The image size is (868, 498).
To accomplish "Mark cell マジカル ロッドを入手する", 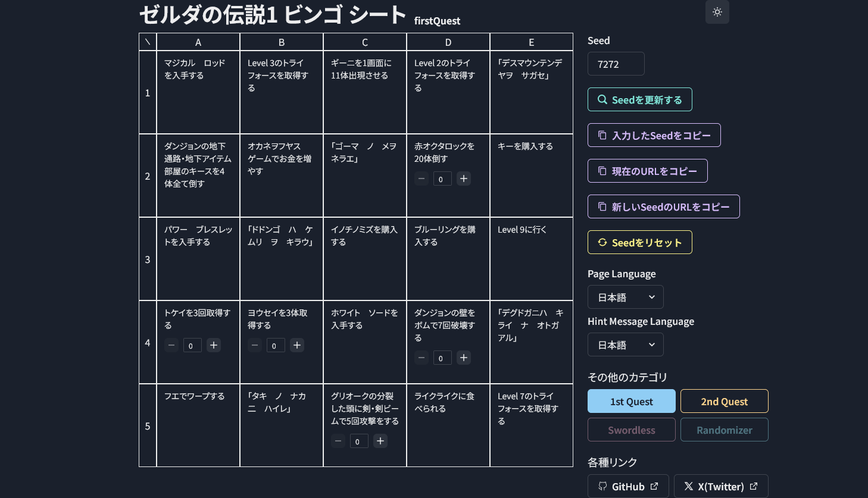I will 198,92.
